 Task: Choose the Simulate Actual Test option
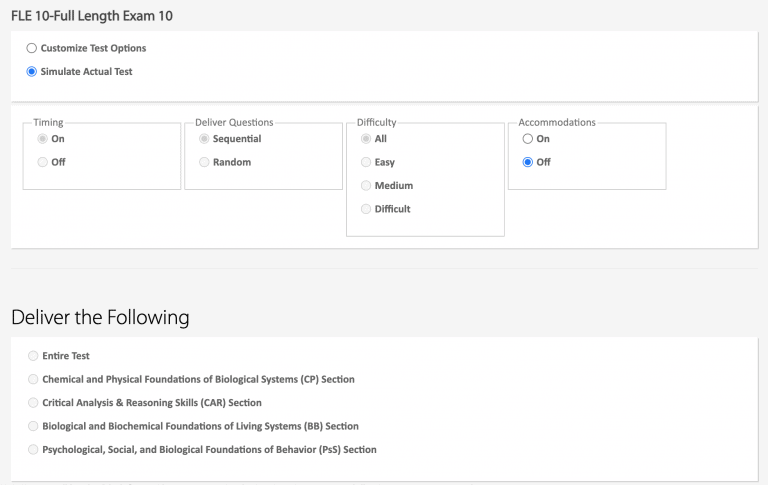tap(32, 72)
